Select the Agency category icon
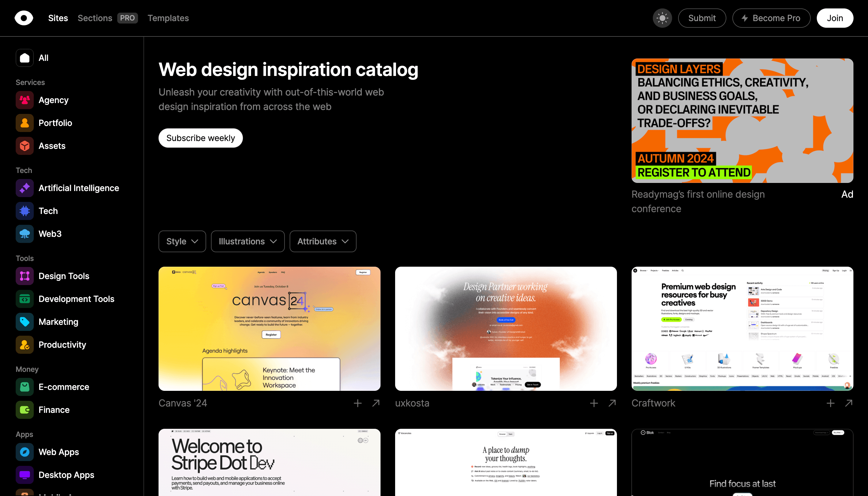Image resolution: width=868 pixels, height=496 pixels. 24,100
